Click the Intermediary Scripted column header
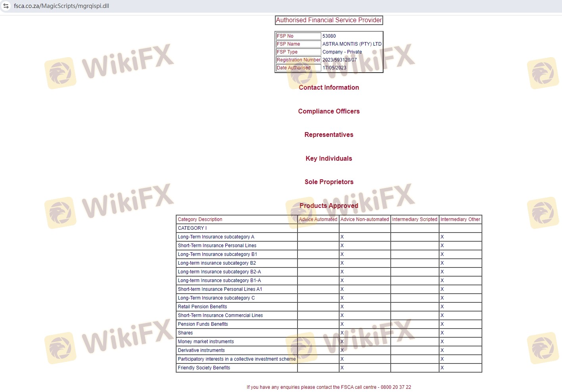Screen dimensions: 562x392 tap(415, 219)
